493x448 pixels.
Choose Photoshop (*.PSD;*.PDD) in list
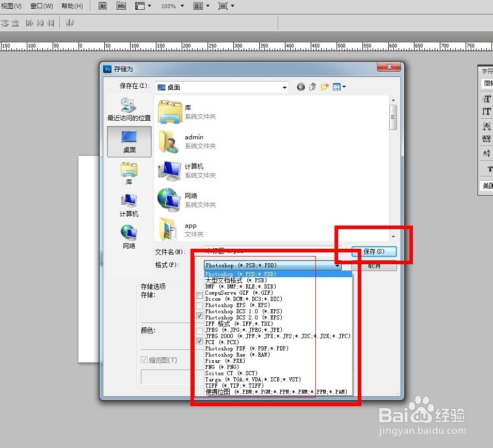278,274
